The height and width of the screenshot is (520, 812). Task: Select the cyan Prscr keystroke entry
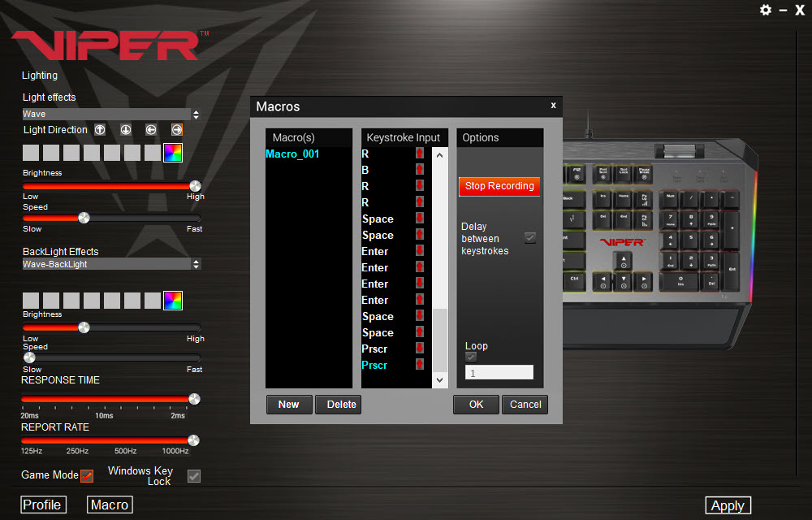click(x=374, y=365)
